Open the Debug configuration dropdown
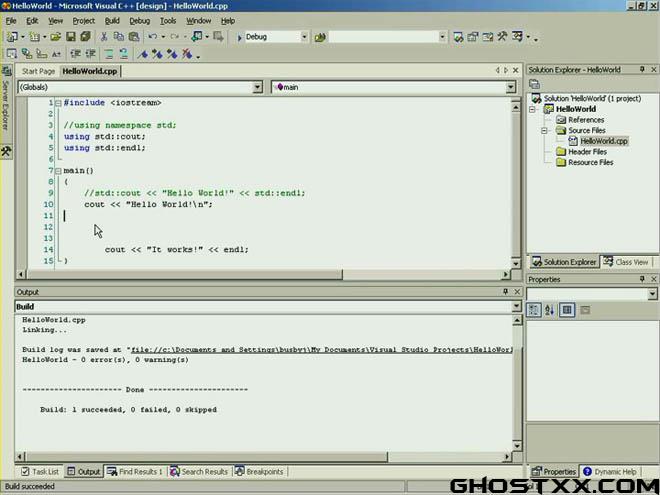 tap(304, 37)
